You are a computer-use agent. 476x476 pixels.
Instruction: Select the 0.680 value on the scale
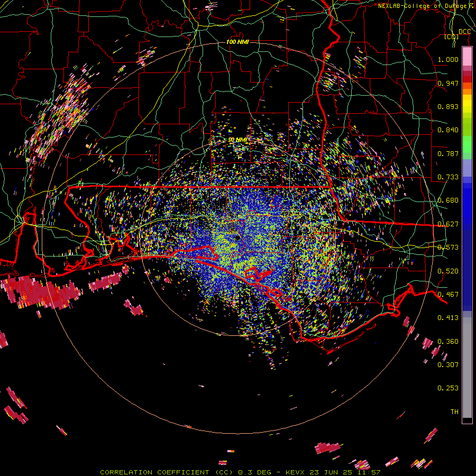[x=448, y=200]
